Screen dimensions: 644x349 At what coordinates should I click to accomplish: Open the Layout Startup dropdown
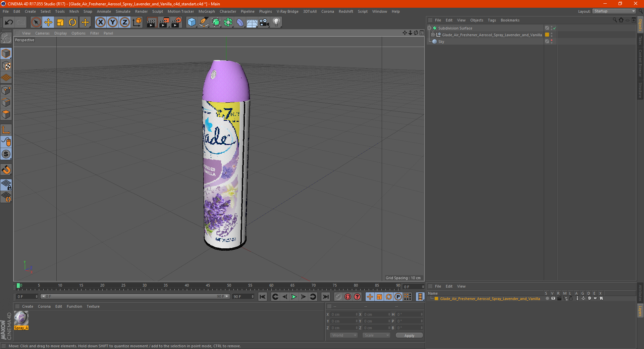point(614,11)
